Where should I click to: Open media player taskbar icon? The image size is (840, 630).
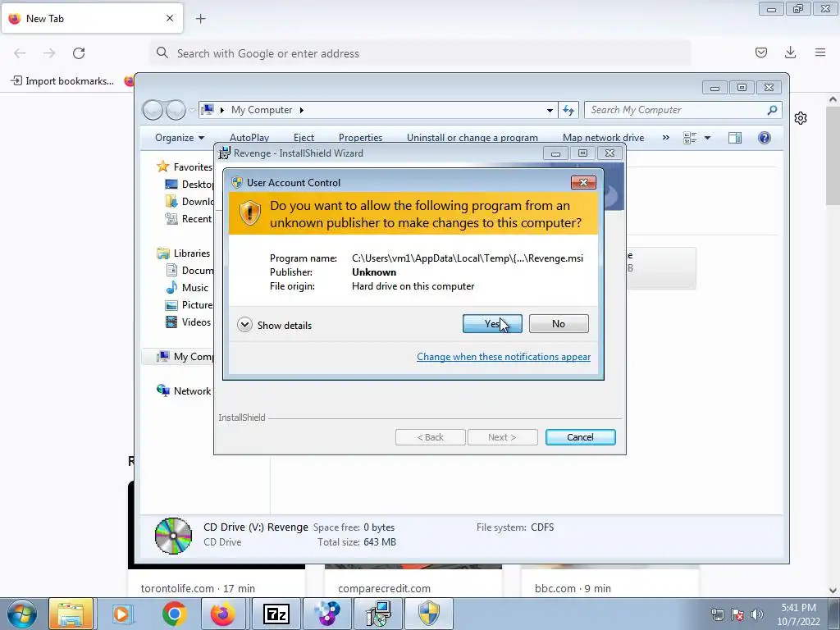[x=121, y=614]
